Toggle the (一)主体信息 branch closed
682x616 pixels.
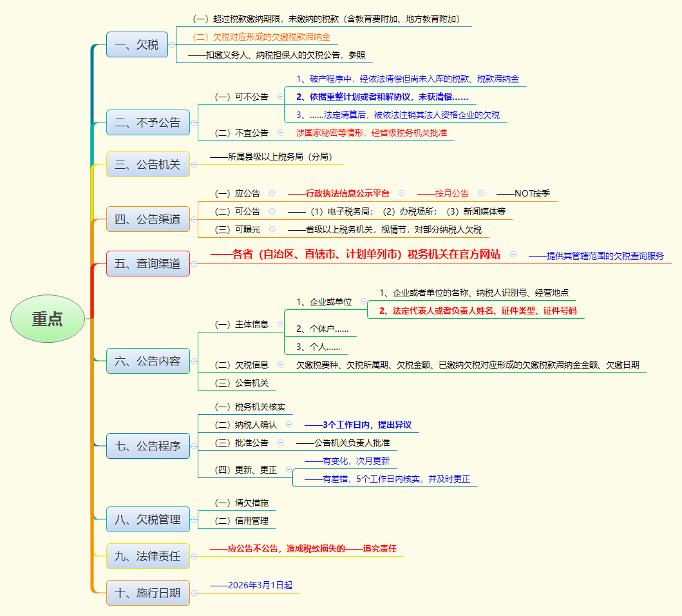click(x=280, y=323)
